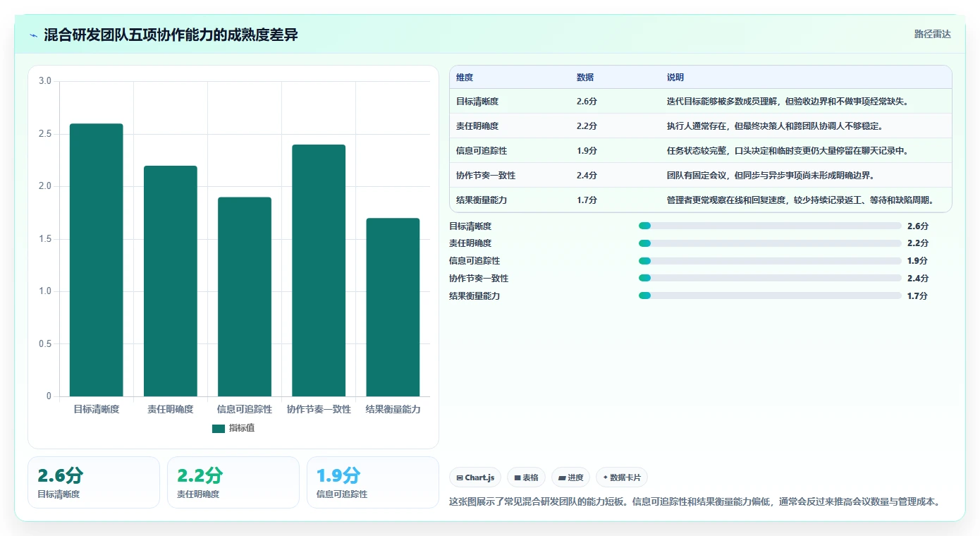Click the description starting 执行人通常存在
This screenshot has height=536, width=980.
(x=775, y=126)
